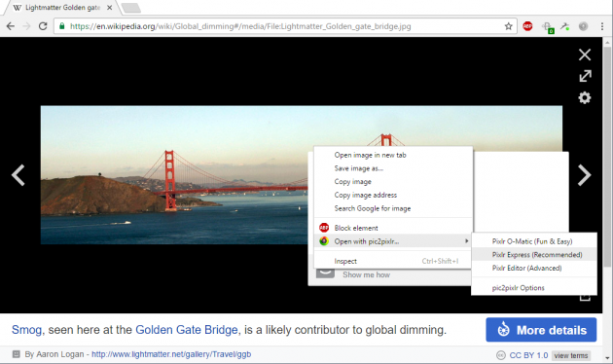
Task: Select Pixlr O-Matic (Fun & Easy)
Action: (534, 241)
